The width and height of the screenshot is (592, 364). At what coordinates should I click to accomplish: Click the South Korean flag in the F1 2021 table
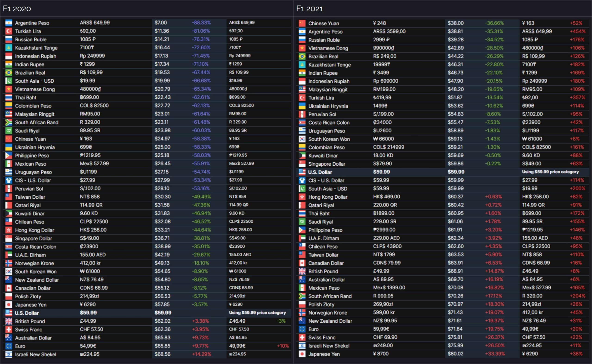click(x=302, y=139)
